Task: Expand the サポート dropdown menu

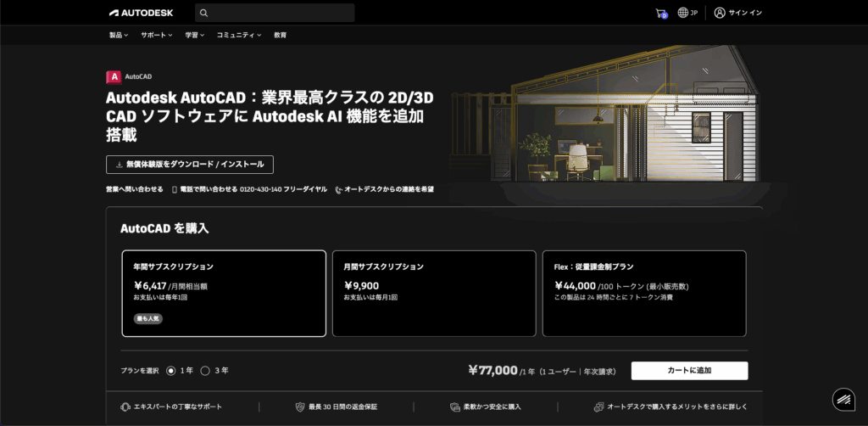Action: coord(156,35)
